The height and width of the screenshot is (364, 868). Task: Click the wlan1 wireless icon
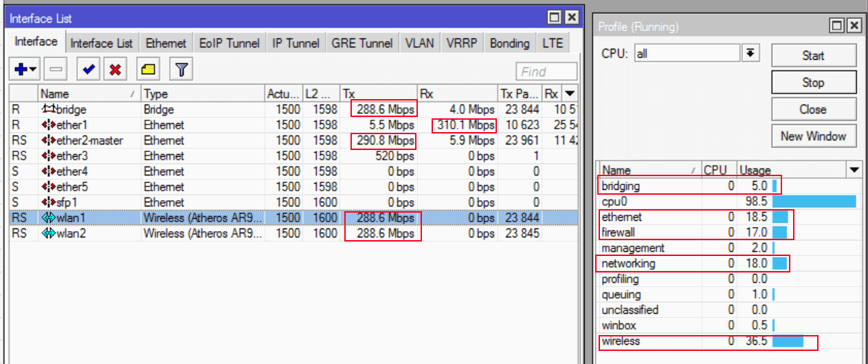point(48,217)
